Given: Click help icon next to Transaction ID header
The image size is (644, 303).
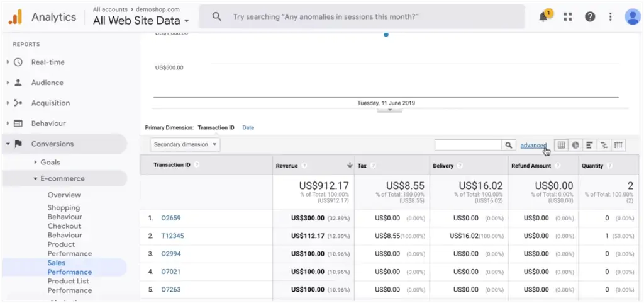Looking at the screenshot, I should tap(197, 165).
